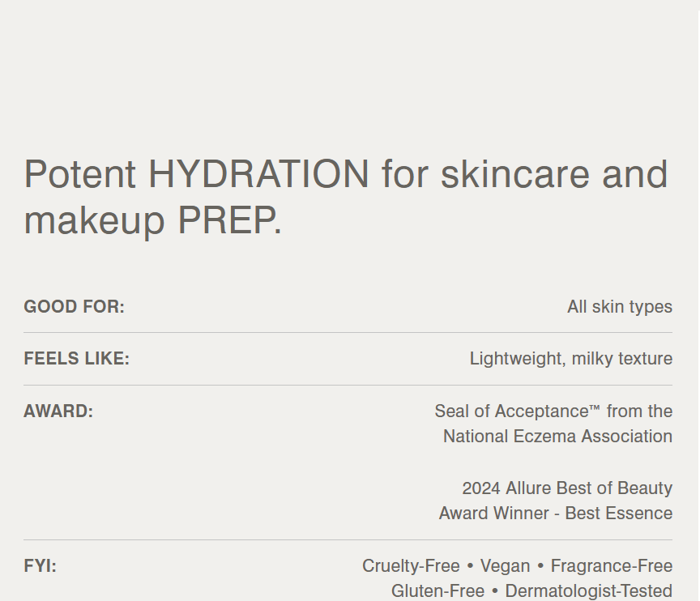
Task: Click the word HYDRATION in the heading
Action: 259,174
